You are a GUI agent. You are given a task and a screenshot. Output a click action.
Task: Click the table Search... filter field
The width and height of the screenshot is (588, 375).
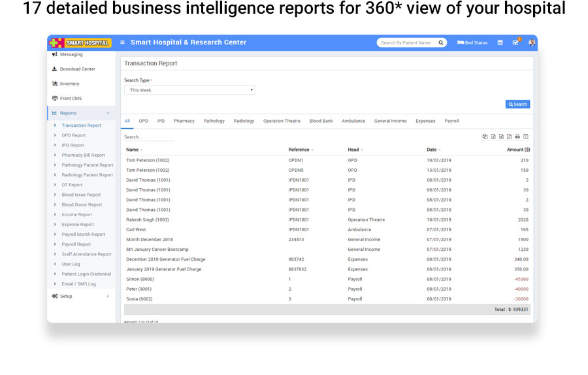click(149, 137)
